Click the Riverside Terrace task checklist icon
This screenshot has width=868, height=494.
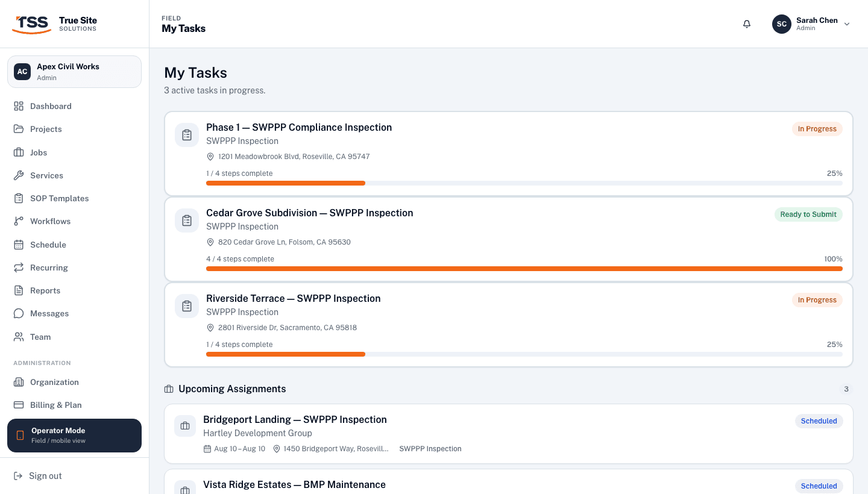click(187, 306)
